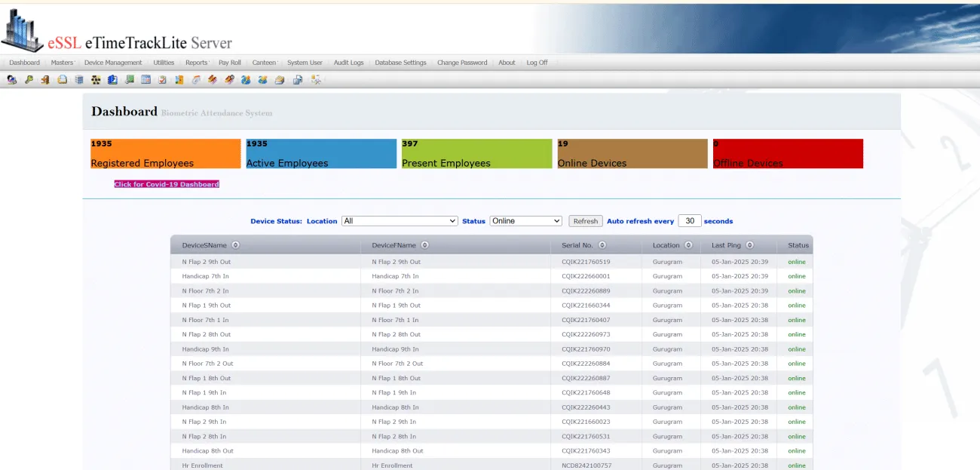The width and height of the screenshot is (980, 470).
Task: Click the 'N Floor 7th 2 In' DeviceSName cell
Action: point(205,291)
